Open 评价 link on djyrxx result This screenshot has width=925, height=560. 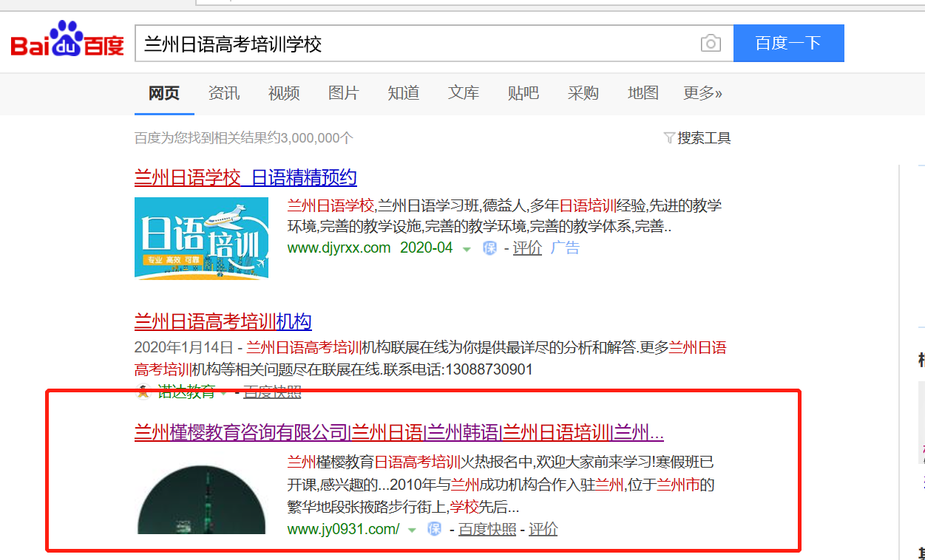click(x=527, y=248)
